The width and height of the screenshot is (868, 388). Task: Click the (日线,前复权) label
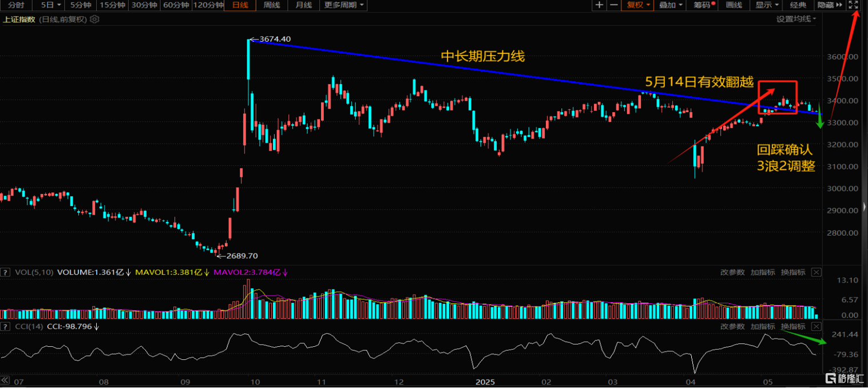[62, 19]
